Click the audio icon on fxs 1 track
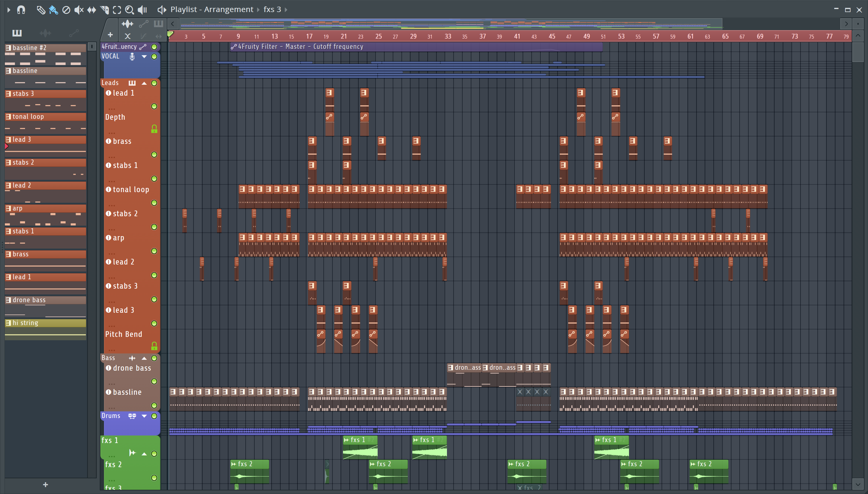868x494 pixels. (x=132, y=453)
